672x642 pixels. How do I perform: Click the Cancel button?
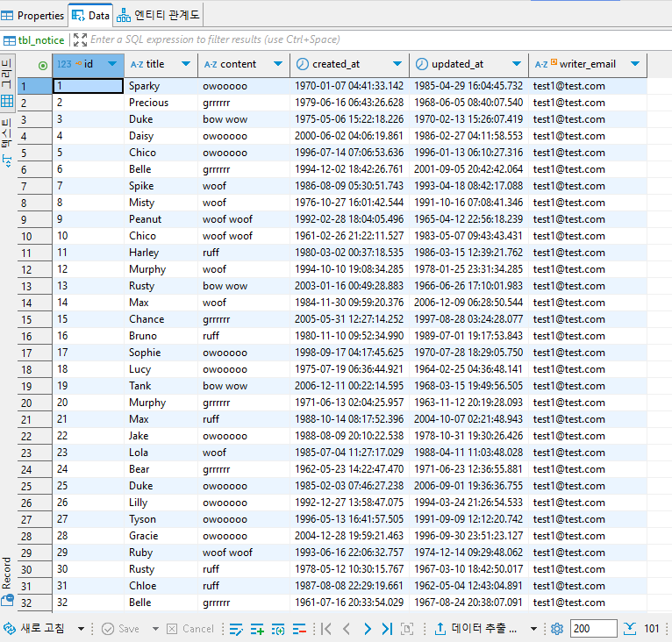[x=189, y=629]
